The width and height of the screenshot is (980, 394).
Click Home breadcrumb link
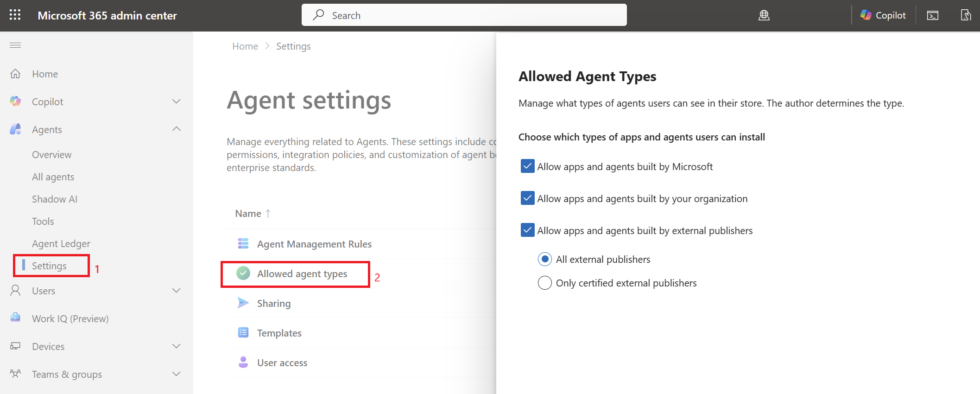point(245,46)
